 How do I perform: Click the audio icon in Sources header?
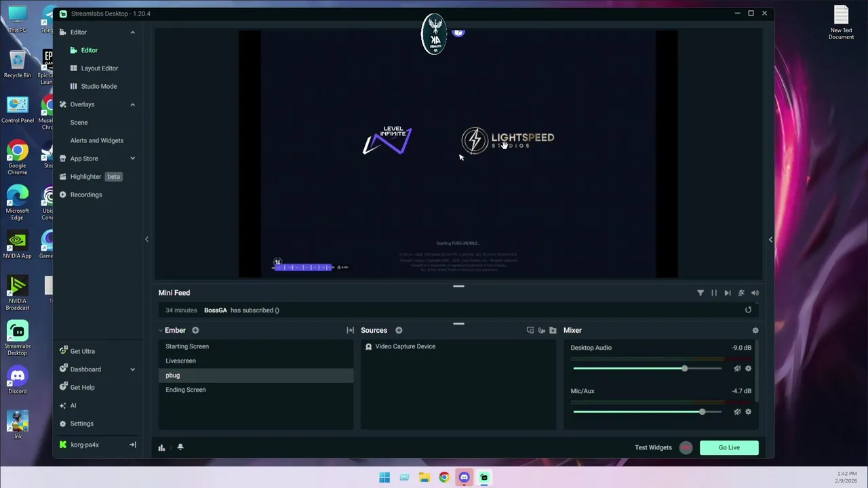(541, 330)
